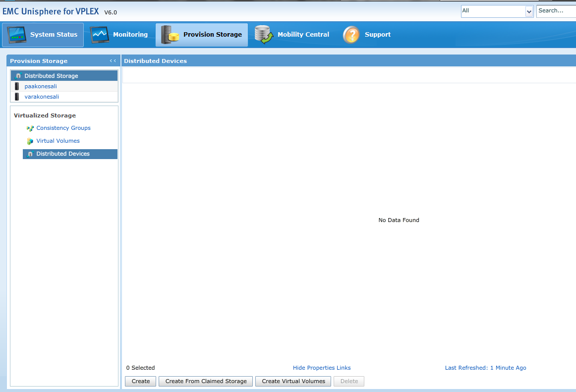Click the Virtualized Storage heading
Screen dimensions: 576x392
45,115
